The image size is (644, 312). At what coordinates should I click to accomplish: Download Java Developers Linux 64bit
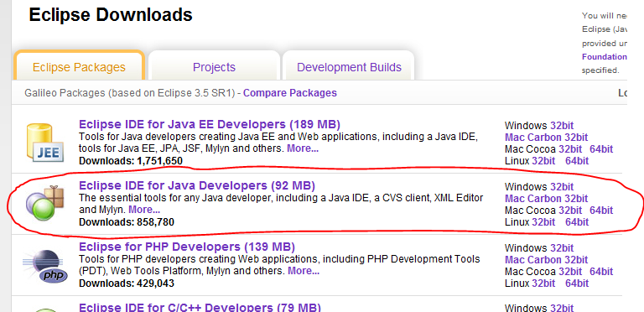click(x=577, y=222)
